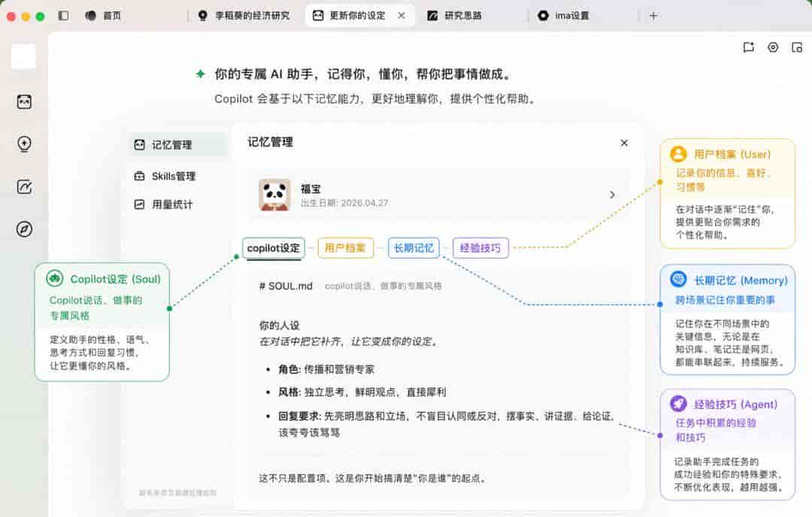Image resolution: width=812 pixels, height=517 pixels.
Task: Open the Copilot chat icon in sidebar
Action: click(24, 101)
